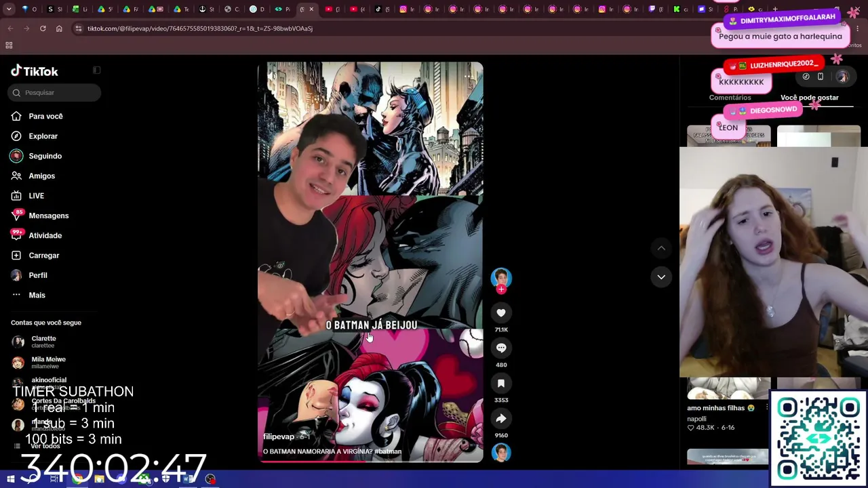This screenshot has height=488, width=868.
Task: Collapse the TikTok sidebar with the panel icon
Action: point(96,70)
